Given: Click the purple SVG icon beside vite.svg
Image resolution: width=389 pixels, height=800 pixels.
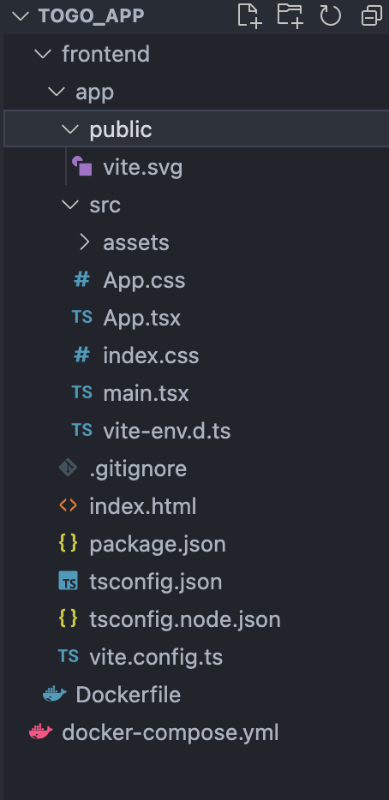Looking at the screenshot, I should 82,166.
